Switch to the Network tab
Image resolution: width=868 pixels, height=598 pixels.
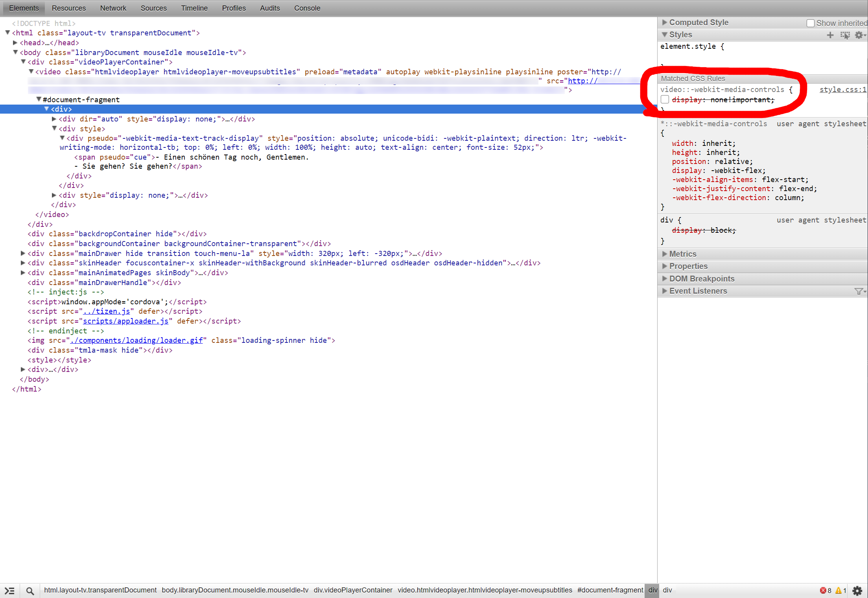[113, 8]
